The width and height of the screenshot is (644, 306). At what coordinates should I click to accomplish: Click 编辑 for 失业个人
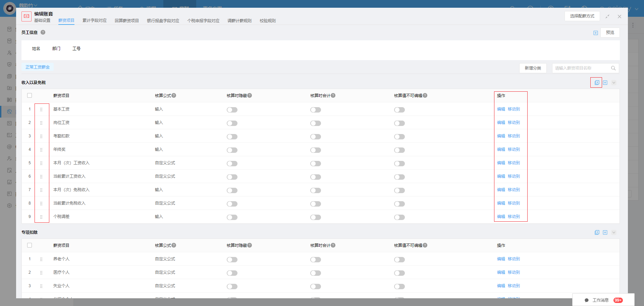point(501,286)
